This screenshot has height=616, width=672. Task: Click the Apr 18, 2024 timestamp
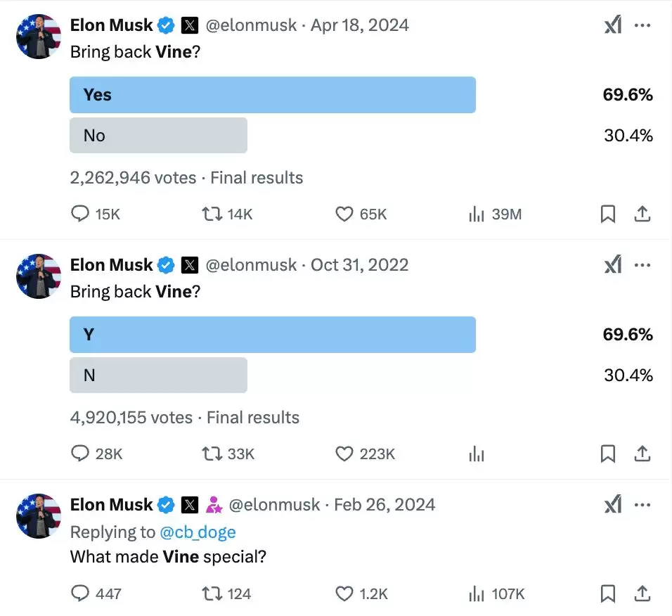coord(360,25)
